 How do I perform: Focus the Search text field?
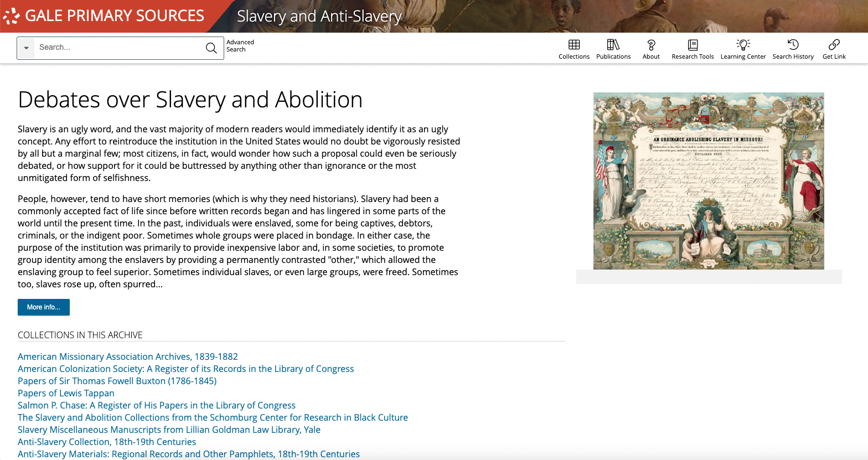coord(118,48)
